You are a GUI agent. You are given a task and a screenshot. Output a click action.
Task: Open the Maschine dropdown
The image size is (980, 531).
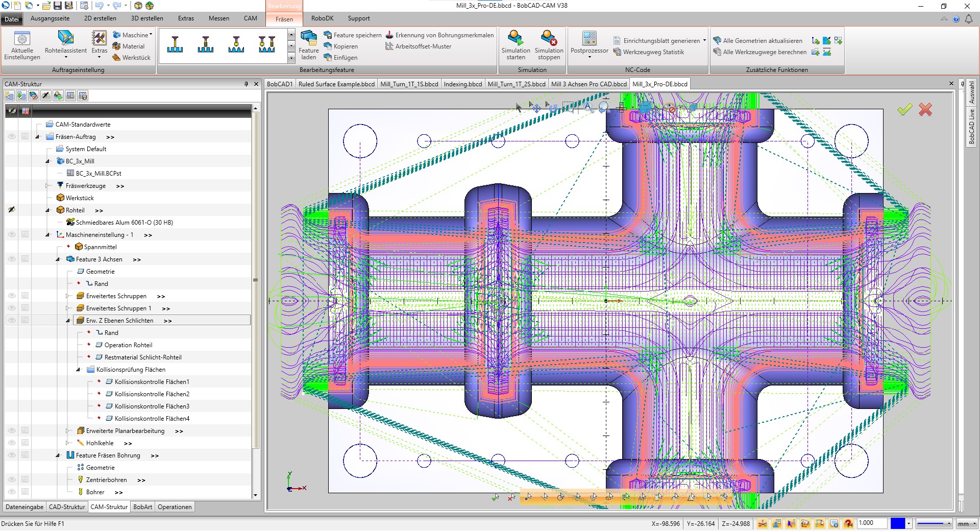(x=132, y=35)
